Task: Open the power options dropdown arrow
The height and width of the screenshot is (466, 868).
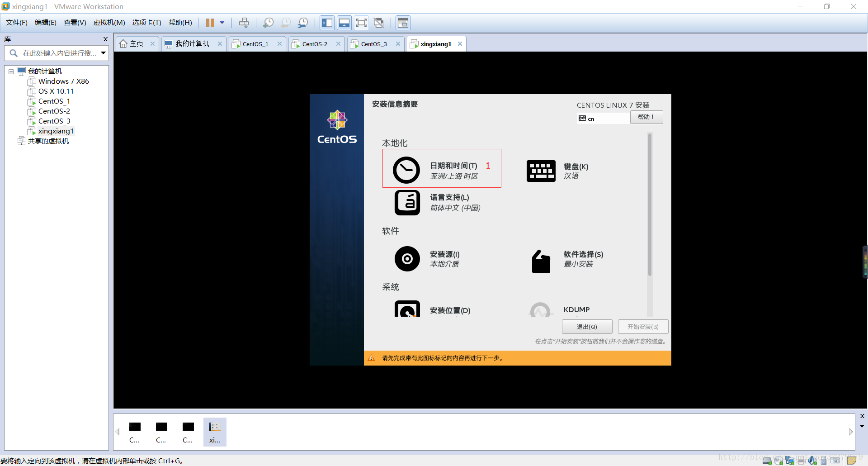Action: [x=222, y=23]
